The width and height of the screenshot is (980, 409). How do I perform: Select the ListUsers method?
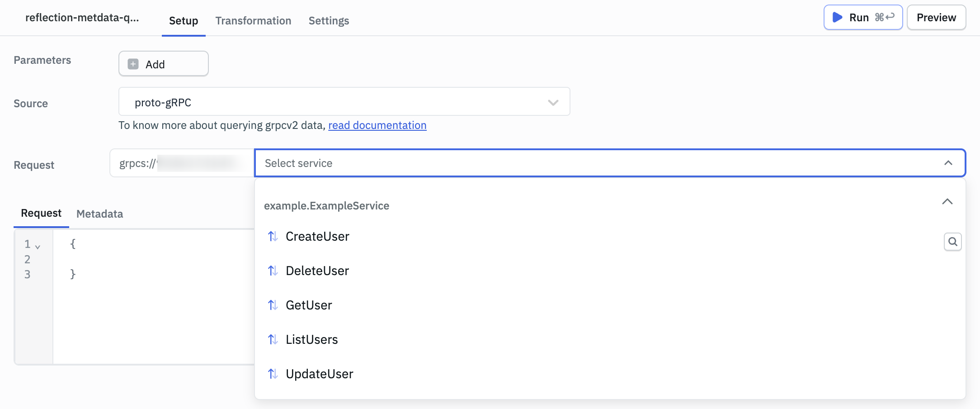point(312,339)
